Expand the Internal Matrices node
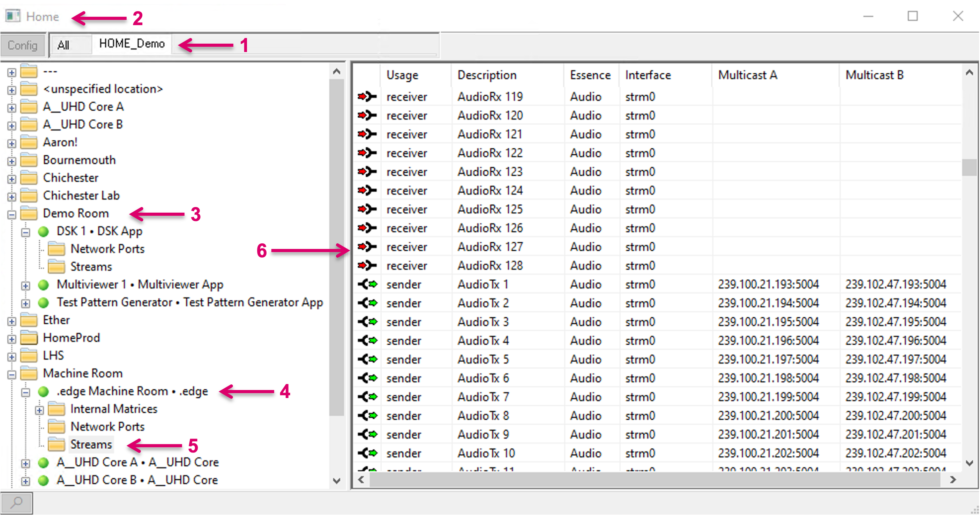Screen dimensions: 980x515 coord(39,410)
